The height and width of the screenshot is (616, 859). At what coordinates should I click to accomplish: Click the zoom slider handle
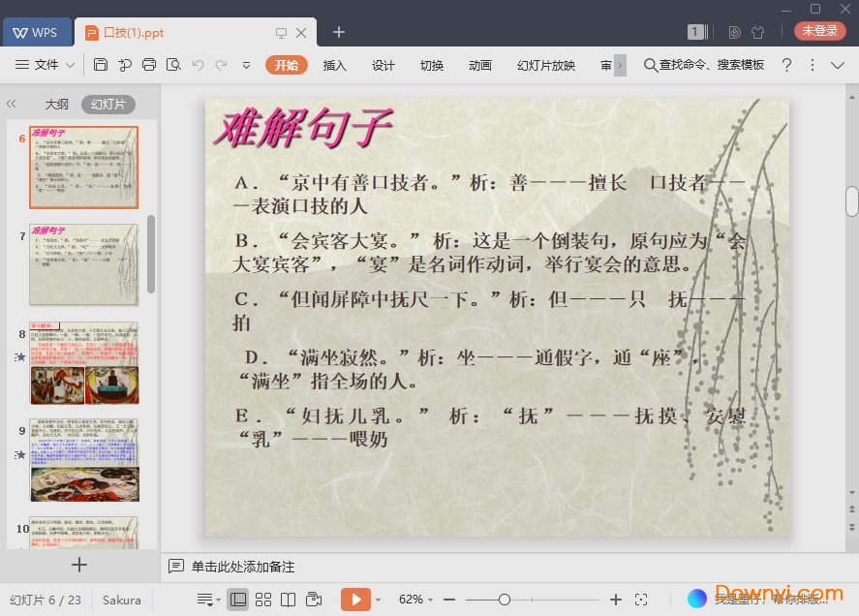coord(505,600)
